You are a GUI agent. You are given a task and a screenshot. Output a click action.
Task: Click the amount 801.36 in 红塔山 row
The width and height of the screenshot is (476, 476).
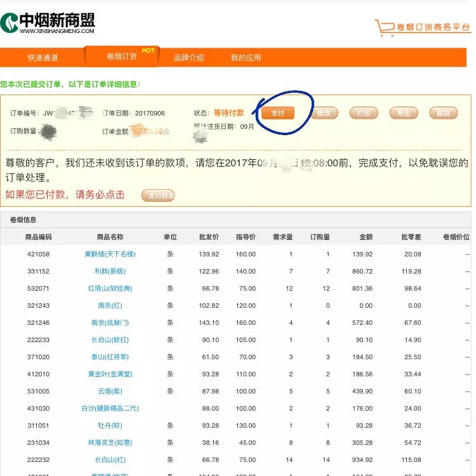(x=362, y=288)
